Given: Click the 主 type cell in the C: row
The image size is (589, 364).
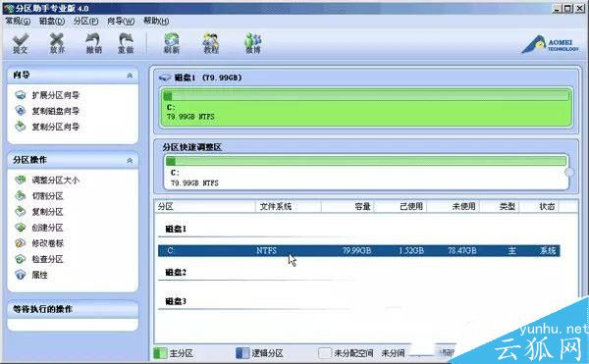Looking at the screenshot, I should tap(512, 250).
